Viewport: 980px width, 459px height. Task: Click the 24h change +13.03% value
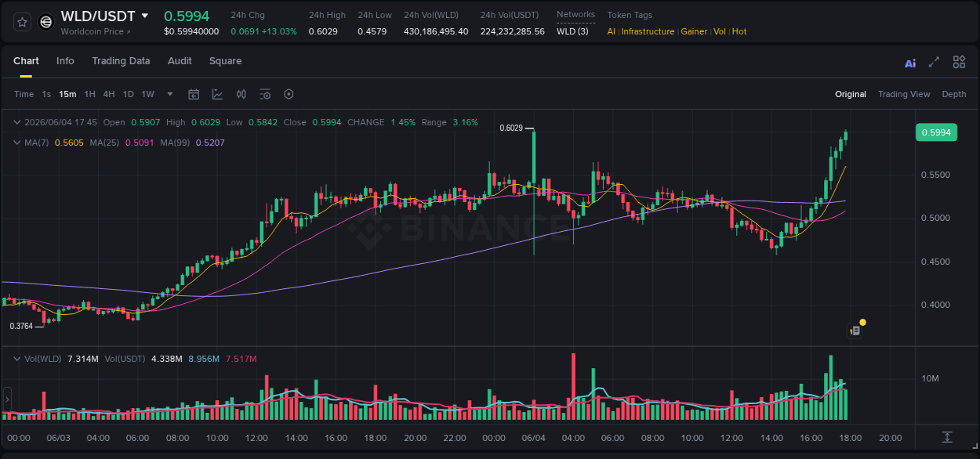tap(279, 31)
